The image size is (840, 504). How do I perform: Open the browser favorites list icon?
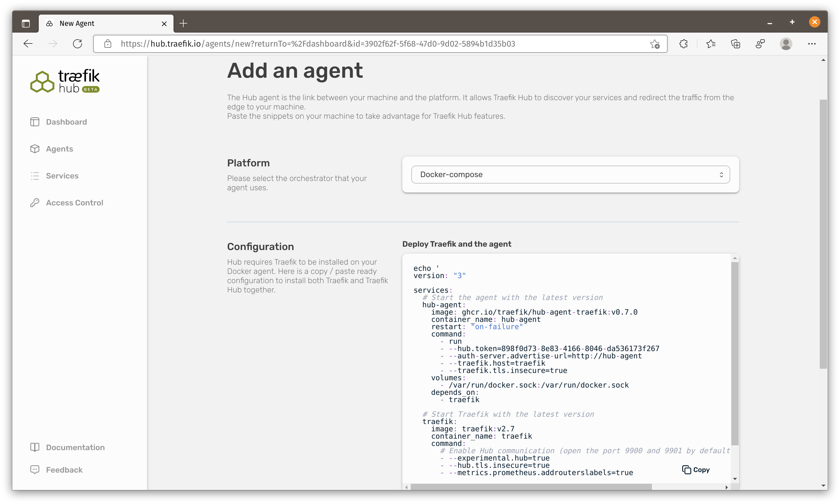click(711, 44)
